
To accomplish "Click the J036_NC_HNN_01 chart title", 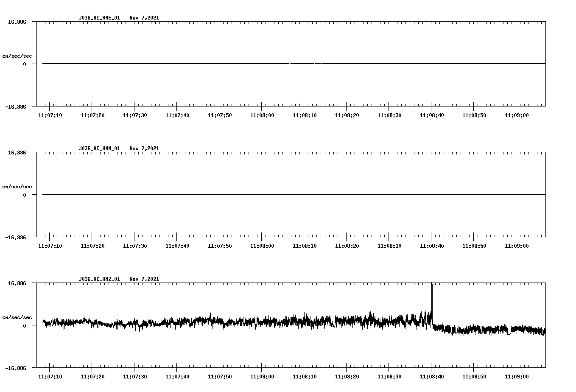I will (99, 148).
